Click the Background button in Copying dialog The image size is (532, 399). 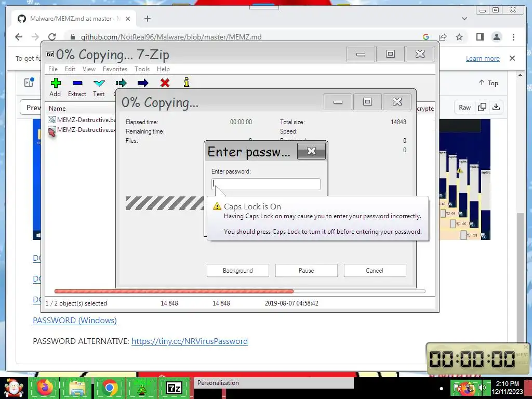[238, 270]
